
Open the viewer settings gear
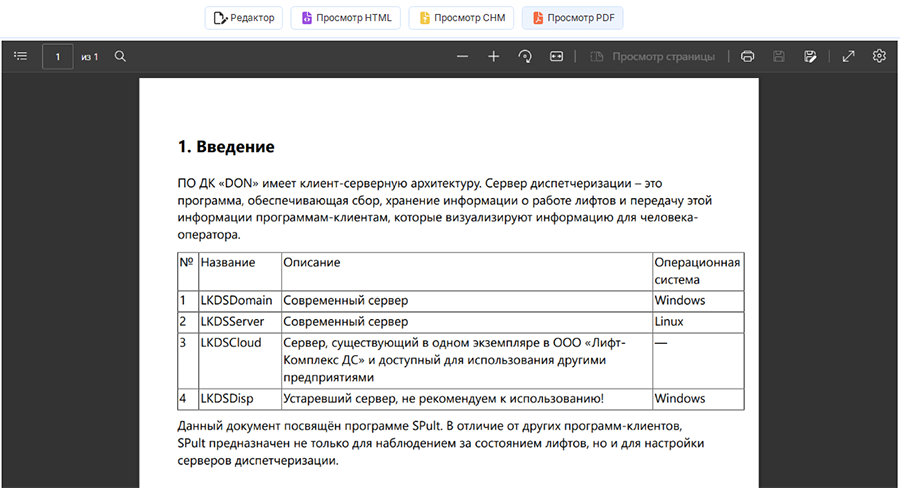879,56
